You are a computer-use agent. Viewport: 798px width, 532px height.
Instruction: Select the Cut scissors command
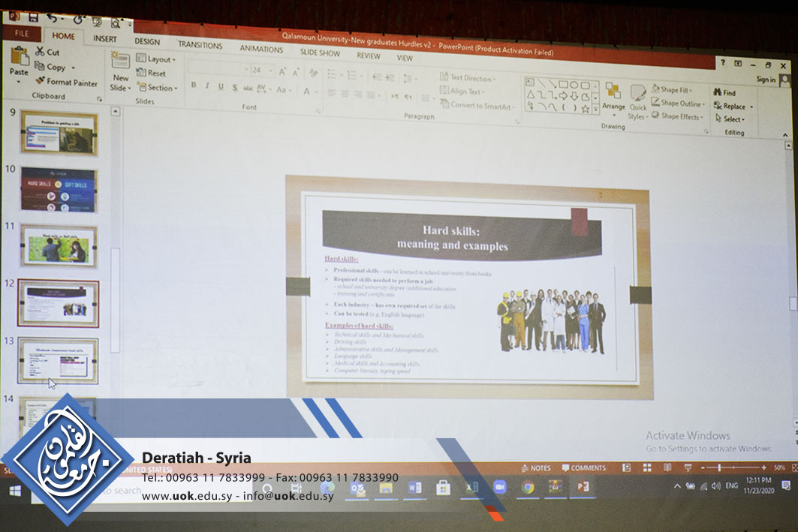[47, 51]
